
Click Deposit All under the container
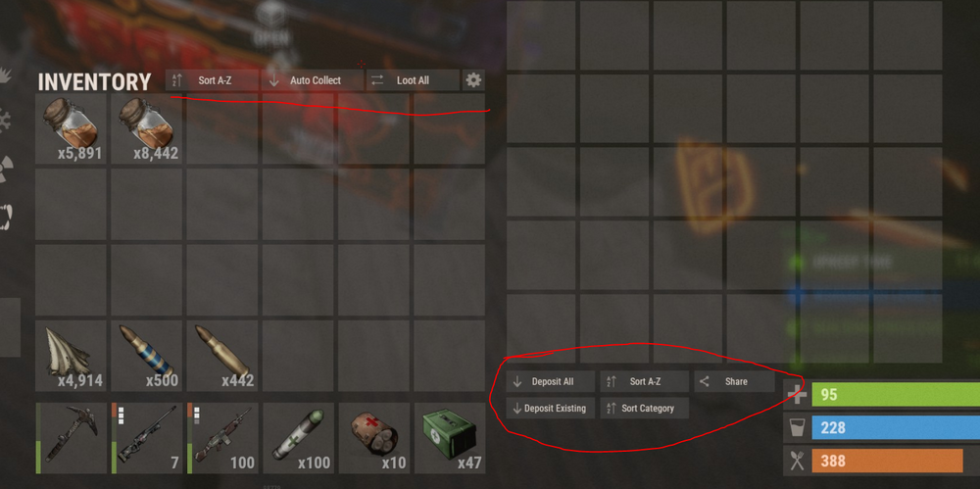[551, 381]
